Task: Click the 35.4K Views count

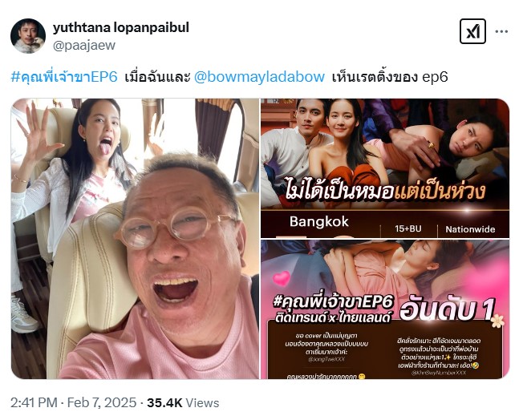Action: tap(183, 403)
